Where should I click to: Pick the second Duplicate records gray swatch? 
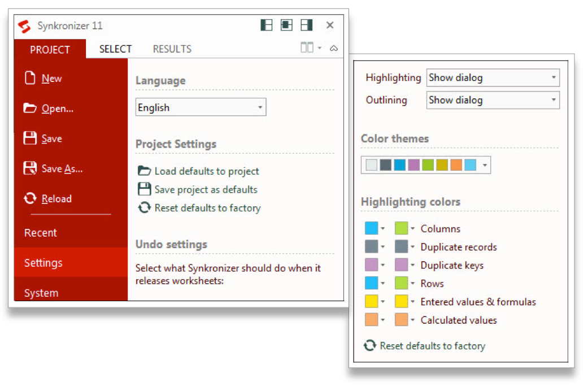[x=401, y=246]
